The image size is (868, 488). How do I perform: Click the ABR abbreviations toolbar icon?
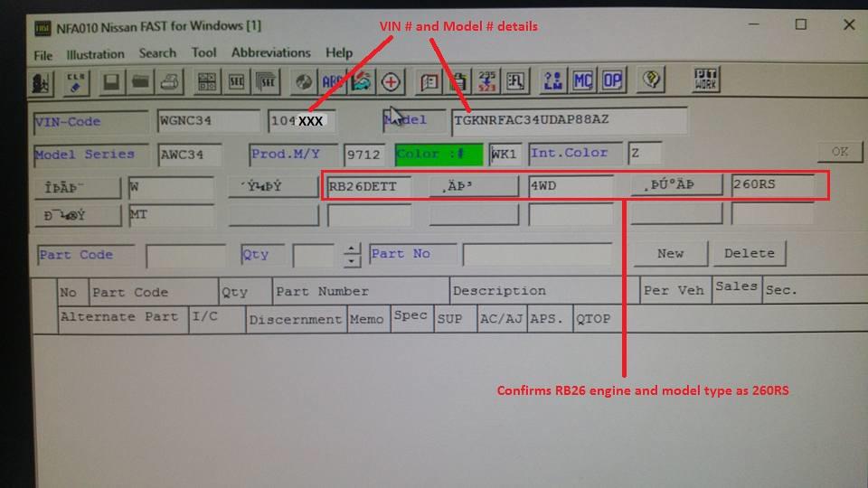click(x=332, y=82)
